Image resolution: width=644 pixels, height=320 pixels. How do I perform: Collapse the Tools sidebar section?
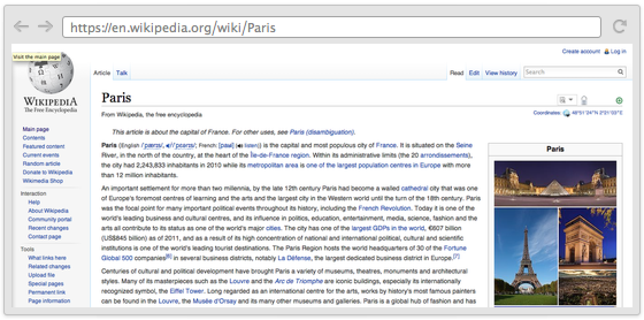coord(28,249)
